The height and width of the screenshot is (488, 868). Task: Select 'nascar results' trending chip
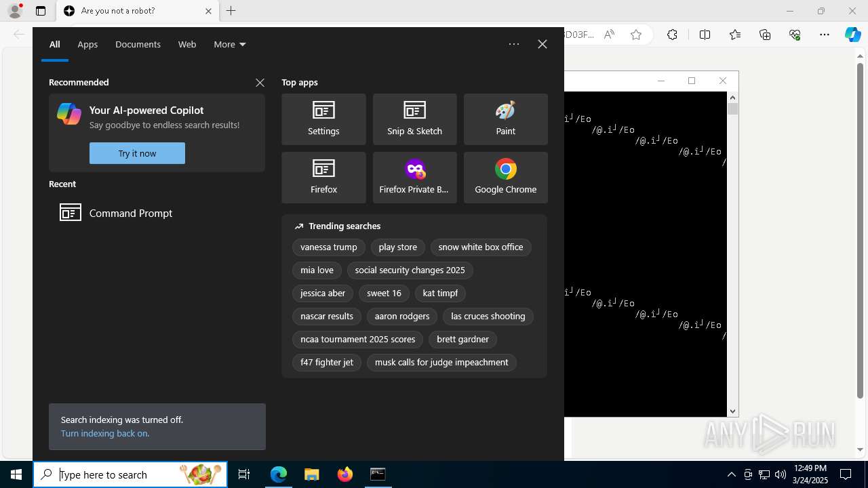tap(327, 317)
